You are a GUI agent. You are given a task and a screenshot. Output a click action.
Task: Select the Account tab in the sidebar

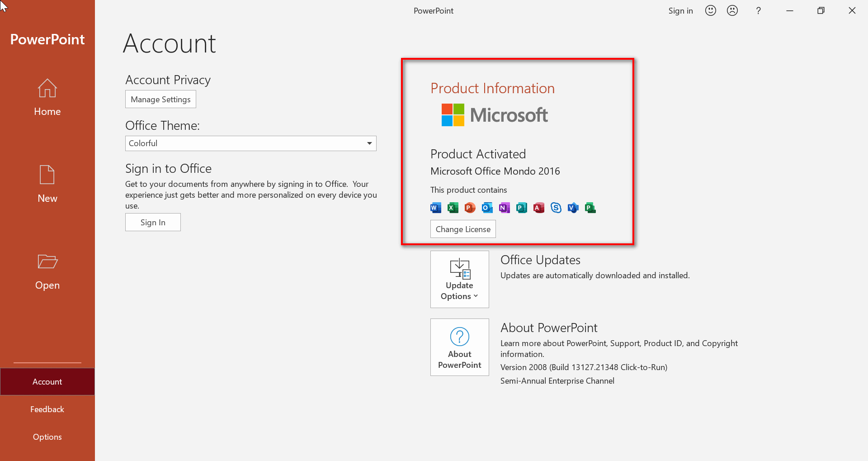pyautogui.click(x=47, y=381)
